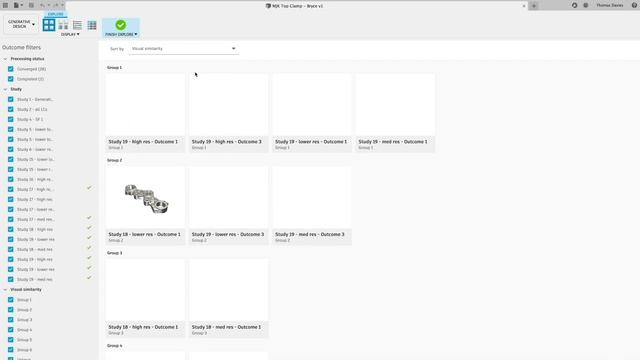Open the Generative Design workspace dropdown
The width and height of the screenshot is (640, 360).
point(21,24)
